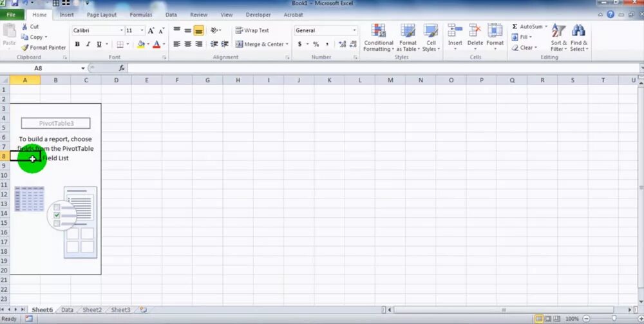Click the Insert Worksheet tab icon
The image size is (644, 324).
pos(144,310)
